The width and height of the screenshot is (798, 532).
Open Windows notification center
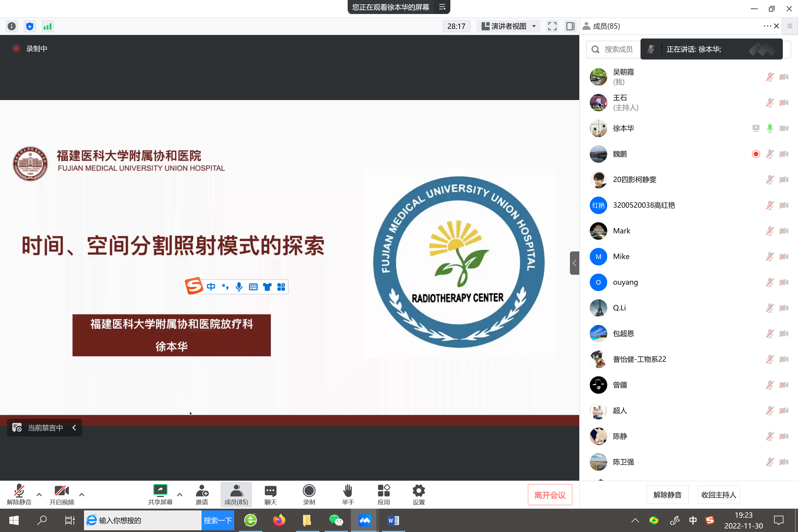pyautogui.click(x=778, y=520)
